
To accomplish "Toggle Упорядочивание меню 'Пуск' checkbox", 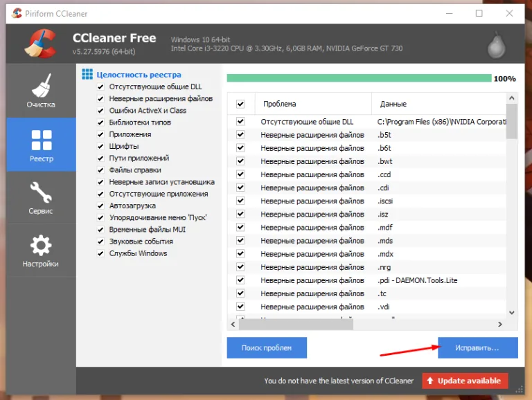I will tap(100, 217).
